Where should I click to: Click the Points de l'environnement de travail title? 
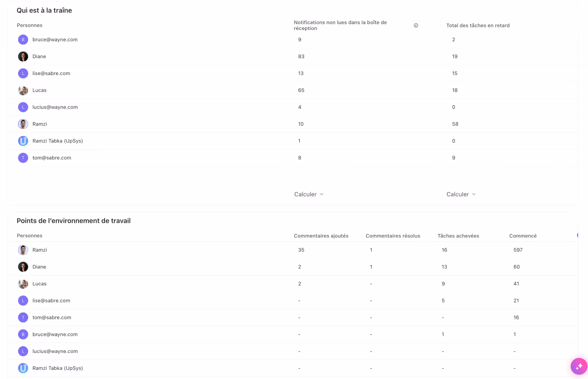[x=73, y=221]
